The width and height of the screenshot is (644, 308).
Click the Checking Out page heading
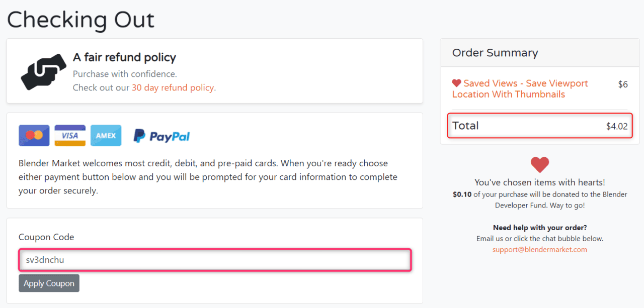tap(80, 19)
